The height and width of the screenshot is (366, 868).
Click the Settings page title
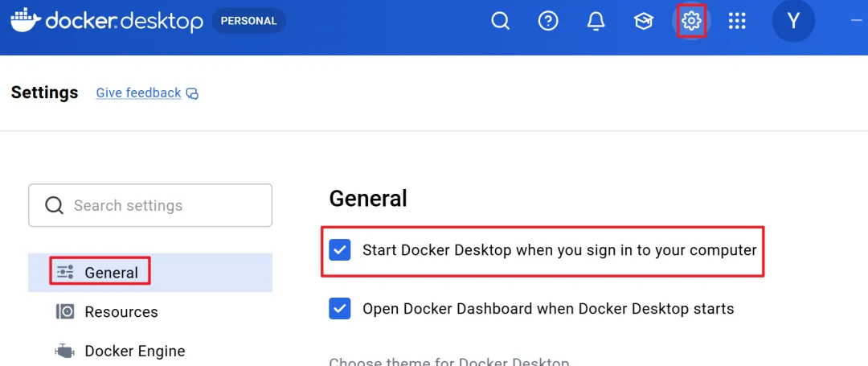click(x=44, y=93)
